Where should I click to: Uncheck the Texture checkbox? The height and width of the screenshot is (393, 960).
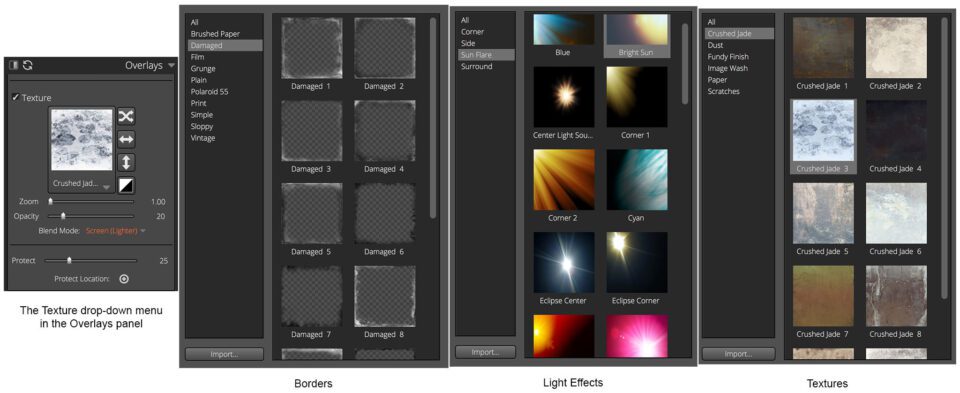point(15,97)
